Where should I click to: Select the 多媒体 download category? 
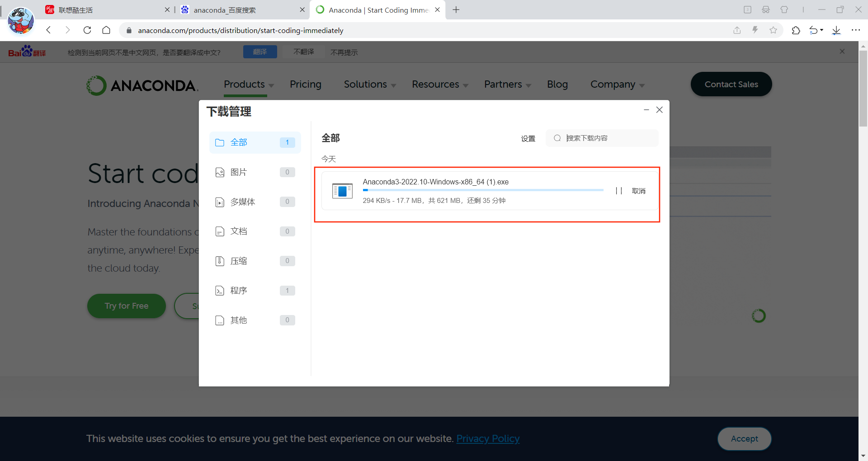(x=255, y=202)
